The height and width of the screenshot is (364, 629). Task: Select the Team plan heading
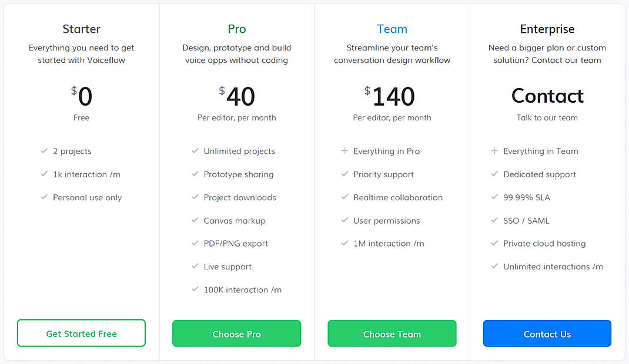click(x=392, y=29)
